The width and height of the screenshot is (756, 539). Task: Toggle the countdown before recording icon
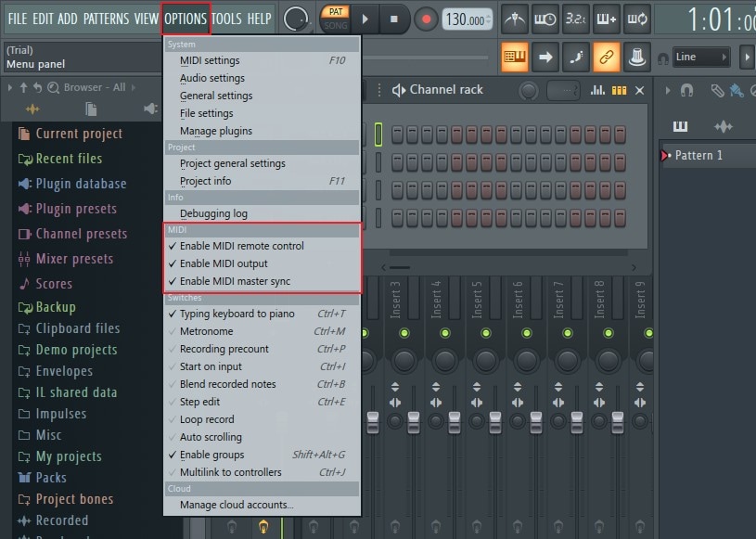(576, 19)
